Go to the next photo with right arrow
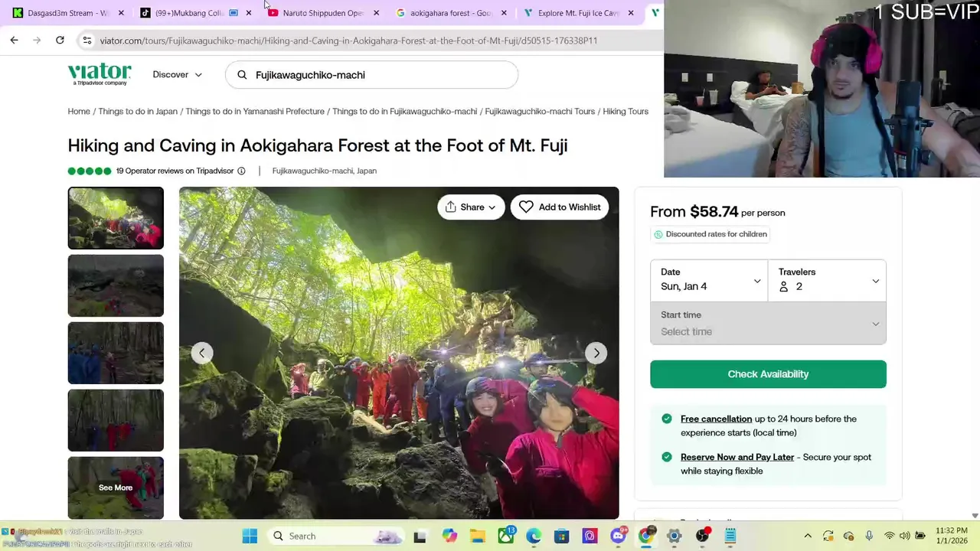This screenshot has width=980, height=551. [596, 353]
